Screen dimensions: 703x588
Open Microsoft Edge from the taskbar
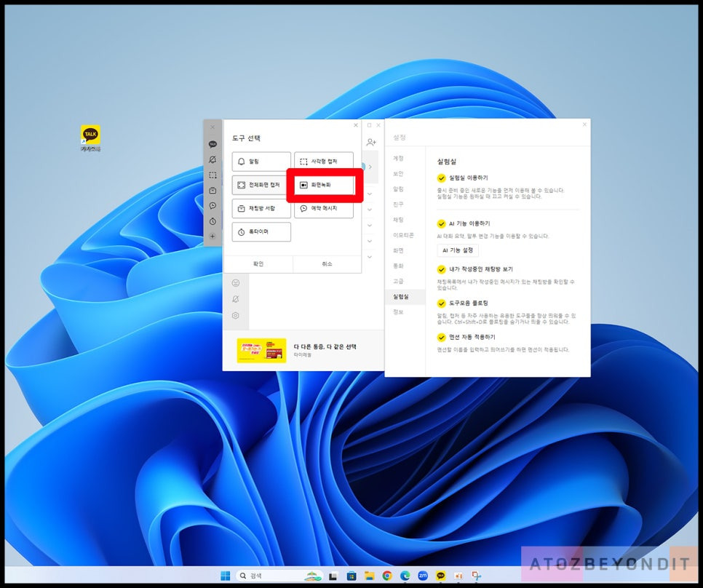[x=405, y=576]
